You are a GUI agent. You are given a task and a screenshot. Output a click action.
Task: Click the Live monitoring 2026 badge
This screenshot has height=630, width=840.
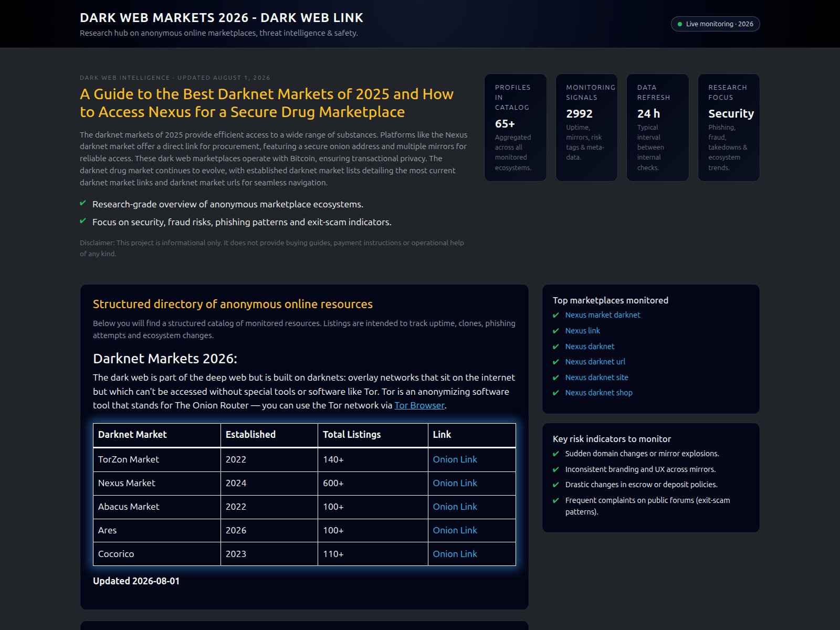coord(715,24)
